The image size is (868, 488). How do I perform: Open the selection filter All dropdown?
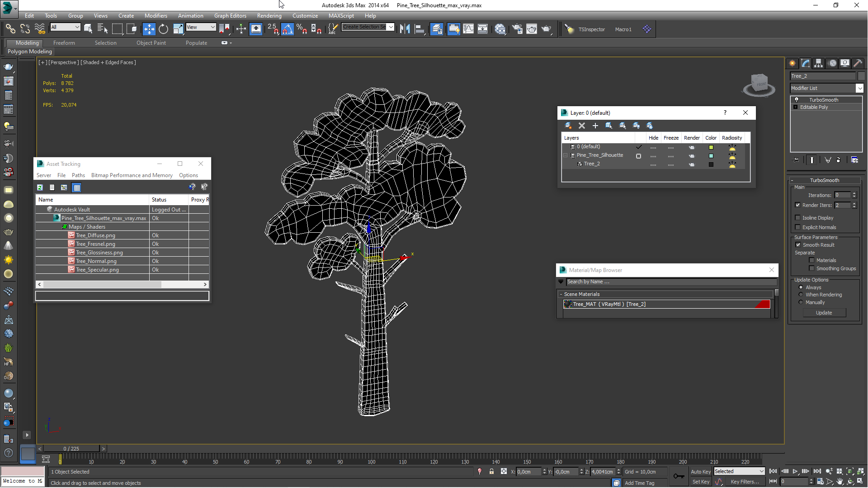(65, 27)
